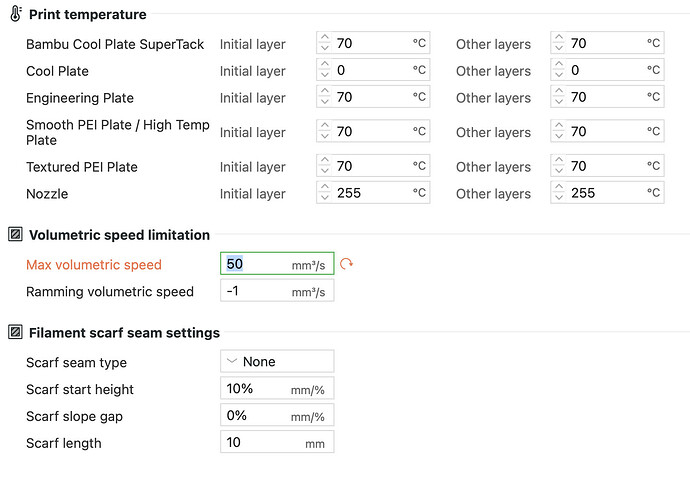Click the Bambu Cool Plate SuperTack label
The width and height of the screenshot is (690, 491).
[x=115, y=44]
